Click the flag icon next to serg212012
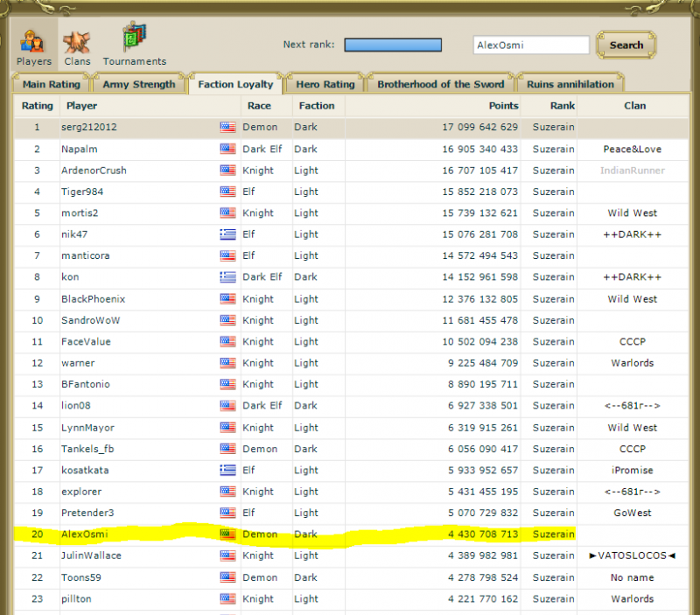Screen dimensions: 700x615 (x=227, y=128)
